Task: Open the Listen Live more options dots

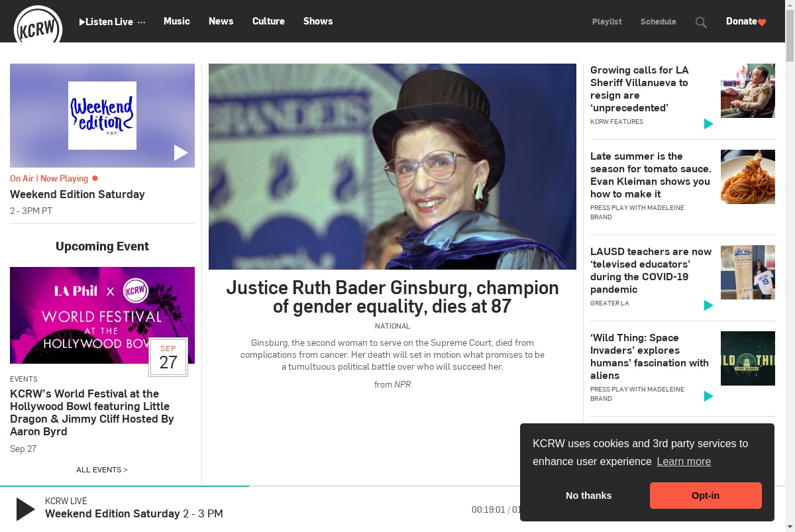Action: click(x=141, y=22)
